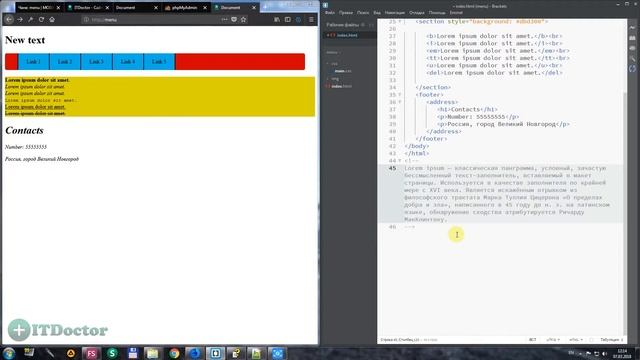Click Link 4 in the page menu
The width and height of the screenshot is (640, 360).
click(128, 62)
